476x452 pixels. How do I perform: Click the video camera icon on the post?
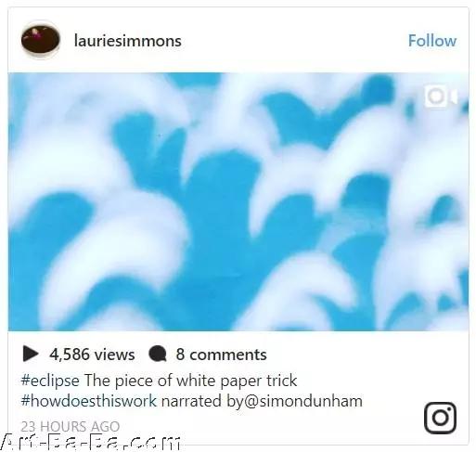(441, 97)
